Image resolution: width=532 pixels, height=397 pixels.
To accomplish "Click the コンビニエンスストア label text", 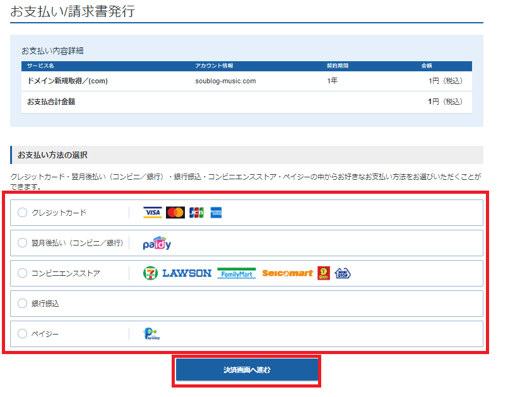I will click(66, 273).
